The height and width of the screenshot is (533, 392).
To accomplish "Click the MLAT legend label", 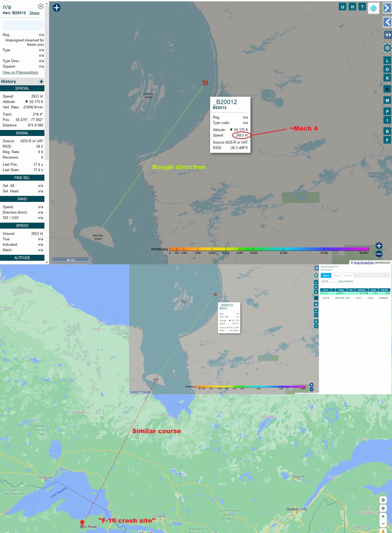I will (359, 298).
